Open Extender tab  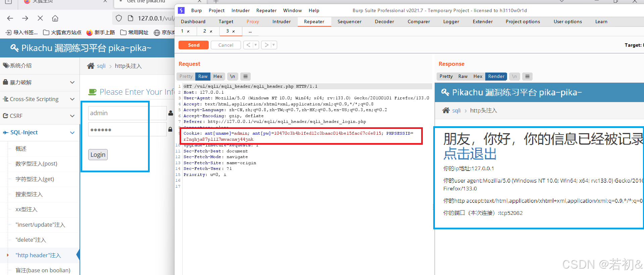[483, 21]
